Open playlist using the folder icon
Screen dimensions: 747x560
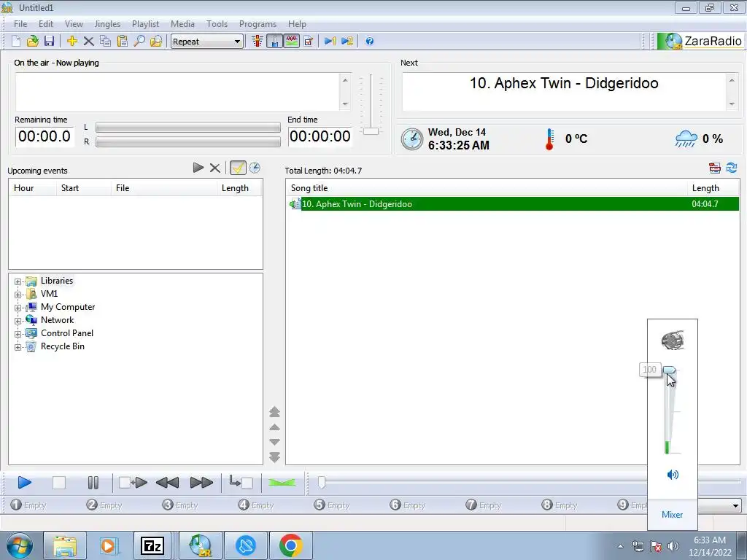coord(32,42)
